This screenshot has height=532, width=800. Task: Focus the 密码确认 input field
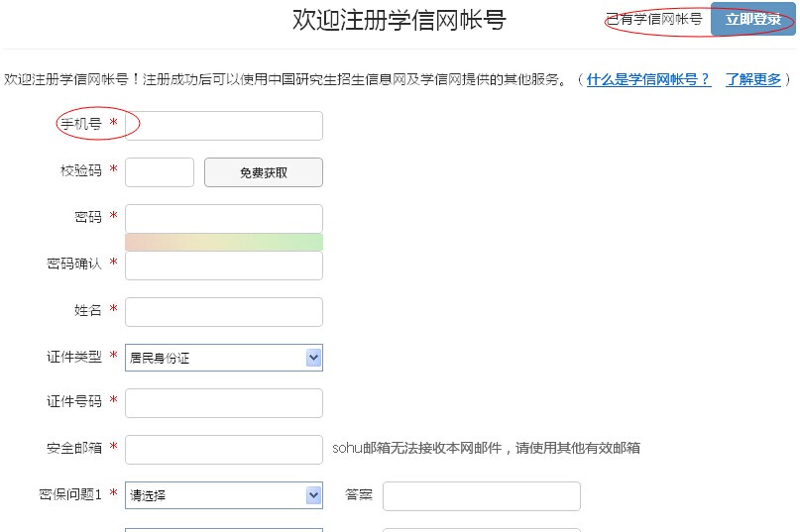click(x=224, y=266)
